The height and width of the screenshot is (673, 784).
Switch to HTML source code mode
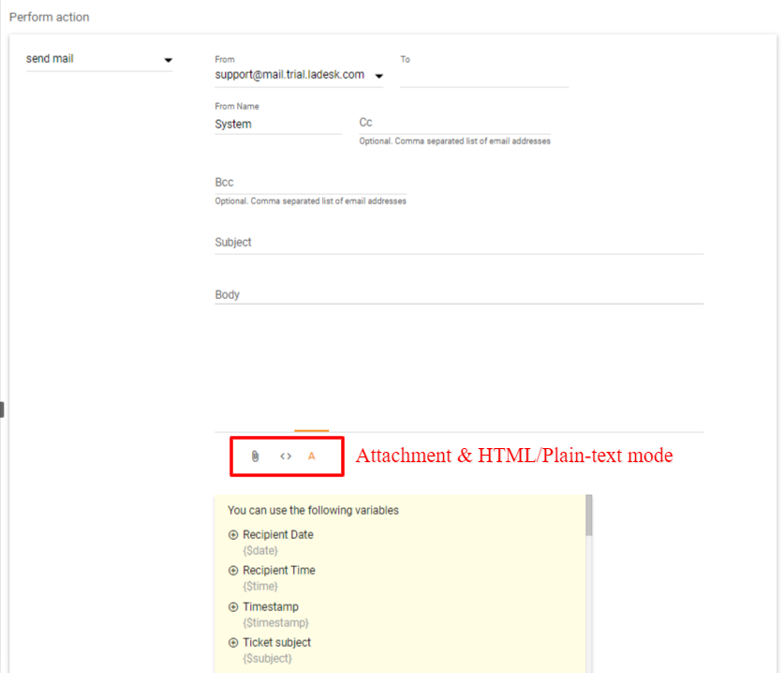pyautogui.click(x=286, y=456)
